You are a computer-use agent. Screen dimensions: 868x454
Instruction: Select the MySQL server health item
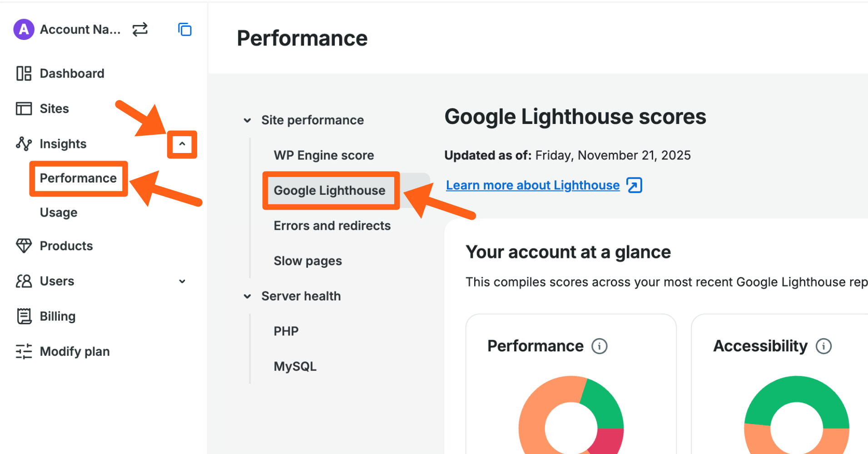295,366
